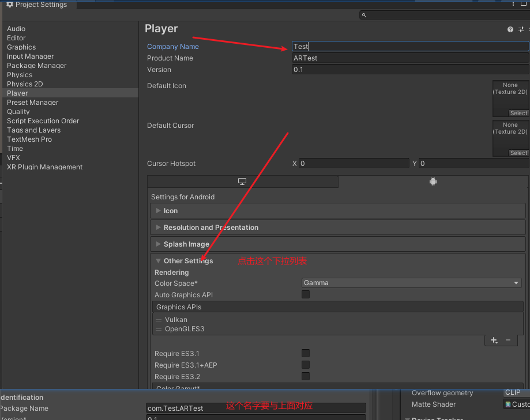Viewport: 530px width, 420px height.
Task: Add a Graphics API with plus icon
Action: (x=494, y=340)
